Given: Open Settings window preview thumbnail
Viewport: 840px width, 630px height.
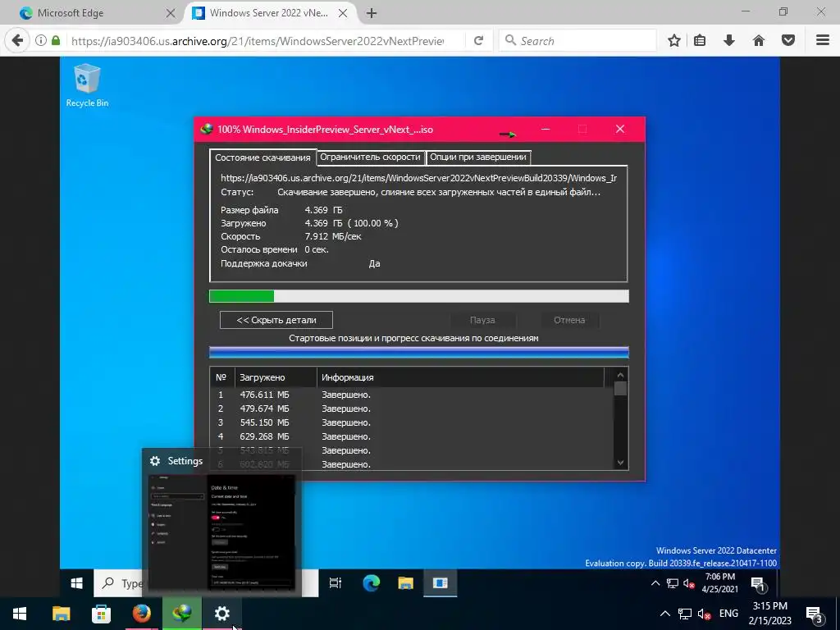Looking at the screenshot, I should [221, 532].
